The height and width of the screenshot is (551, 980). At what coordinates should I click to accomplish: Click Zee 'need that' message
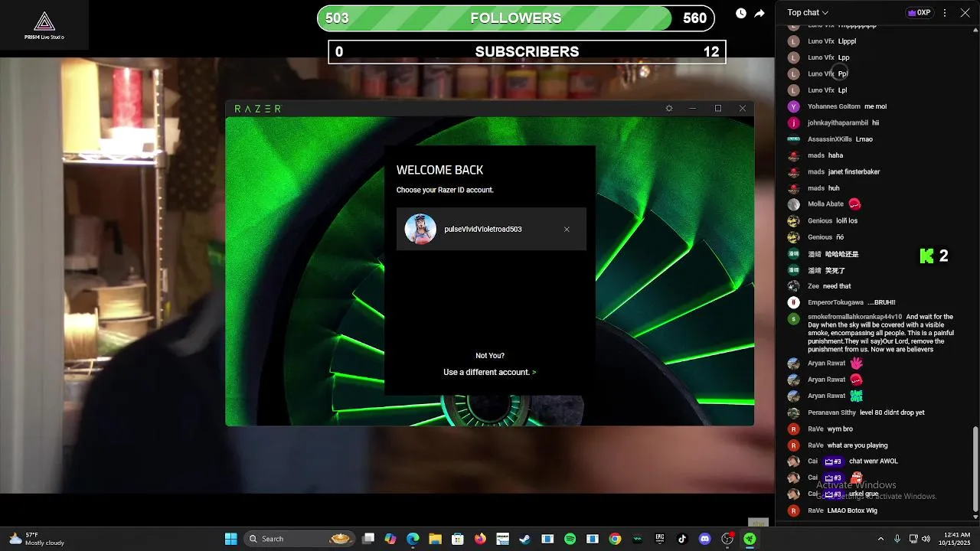(x=837, y=286)
